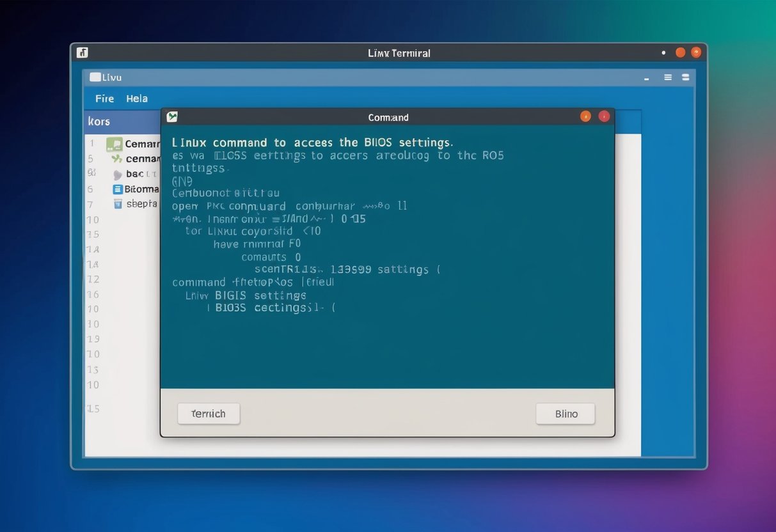Click the Terrich button
This screenshot has height=532, width=776.
point(209,414)
